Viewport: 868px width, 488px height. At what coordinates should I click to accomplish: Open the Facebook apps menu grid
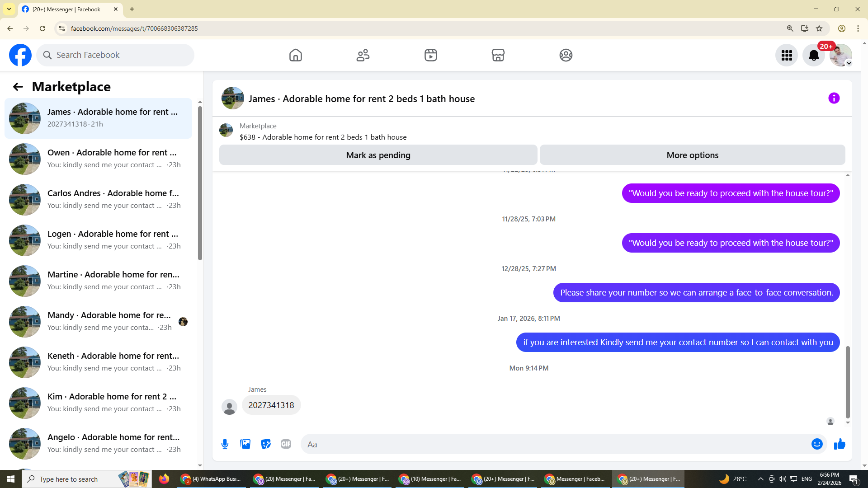(787, 55)
